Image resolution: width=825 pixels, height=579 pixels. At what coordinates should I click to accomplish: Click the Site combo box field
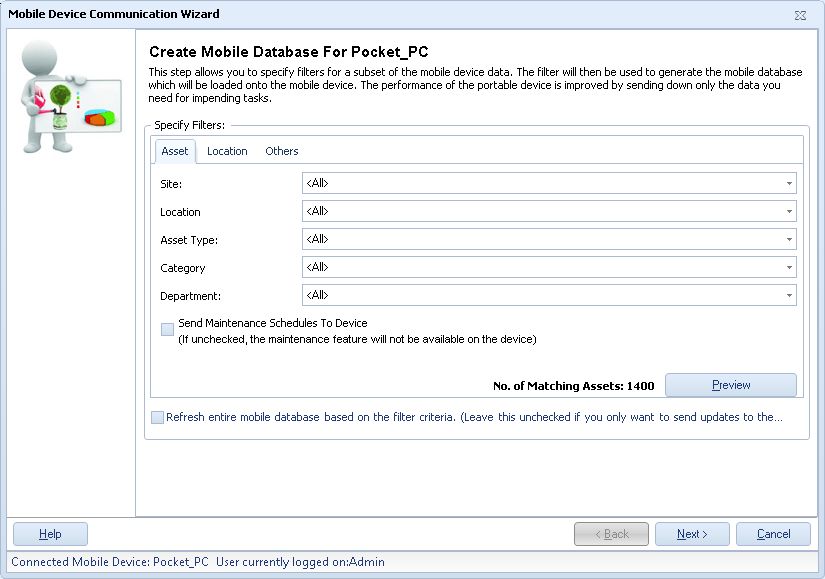point(540,184)
